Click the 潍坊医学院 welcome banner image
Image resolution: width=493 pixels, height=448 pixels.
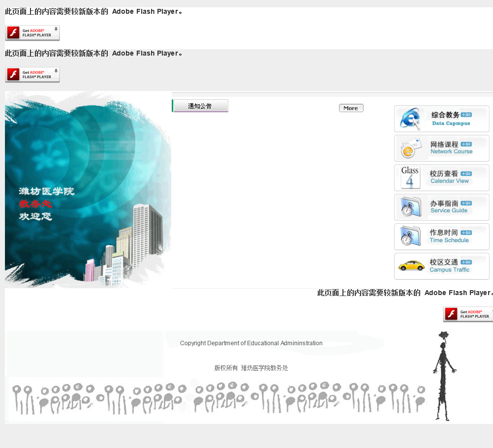click(88, 189)
